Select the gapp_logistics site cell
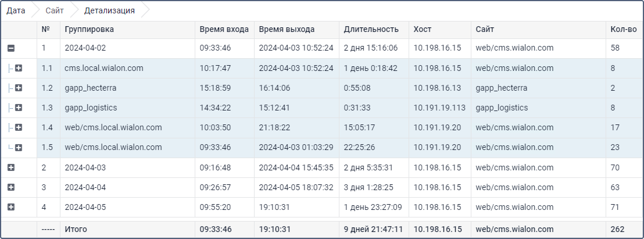Viewport: 644px width, 239px height. [x=501, y=108]
